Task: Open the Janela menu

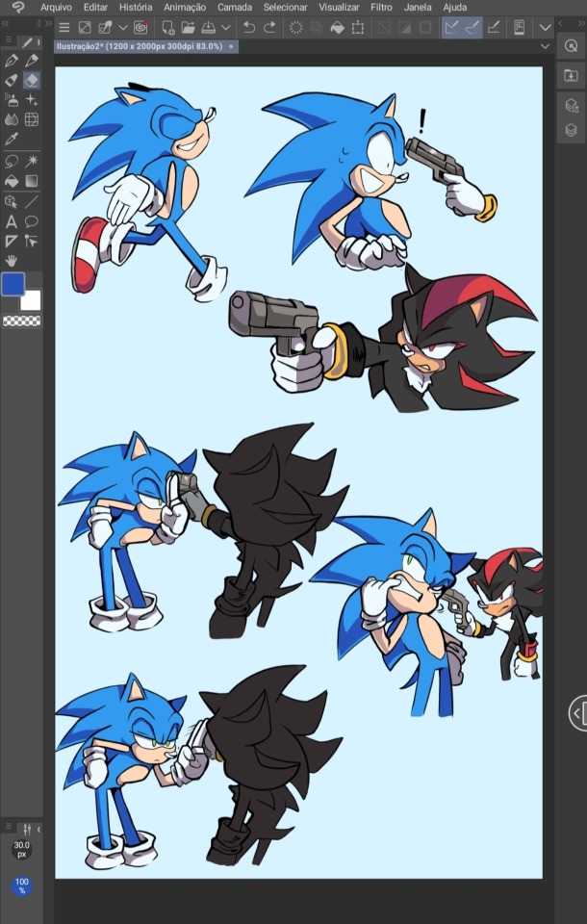Action: pos(418,7)
